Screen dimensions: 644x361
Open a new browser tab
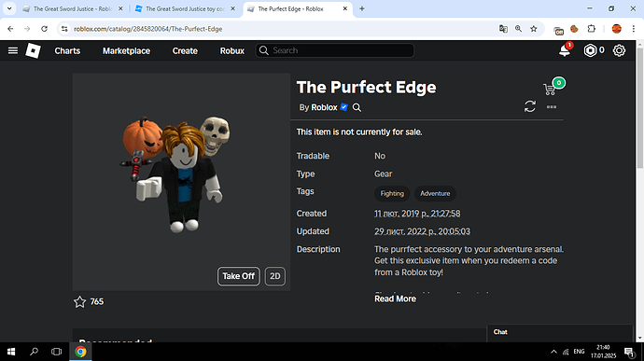pyautogui.click(x=362, y=8)
